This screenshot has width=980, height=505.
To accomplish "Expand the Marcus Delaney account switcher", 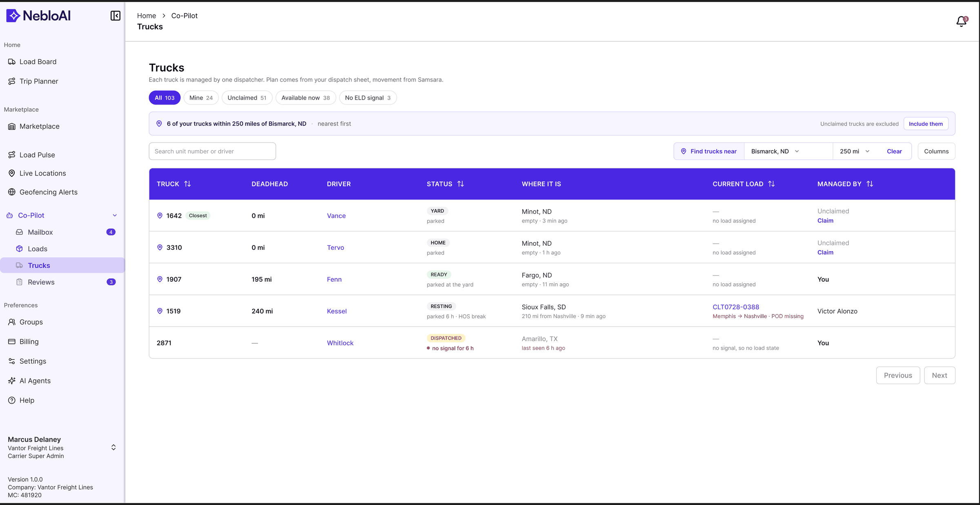I will (x=114, y=447).
